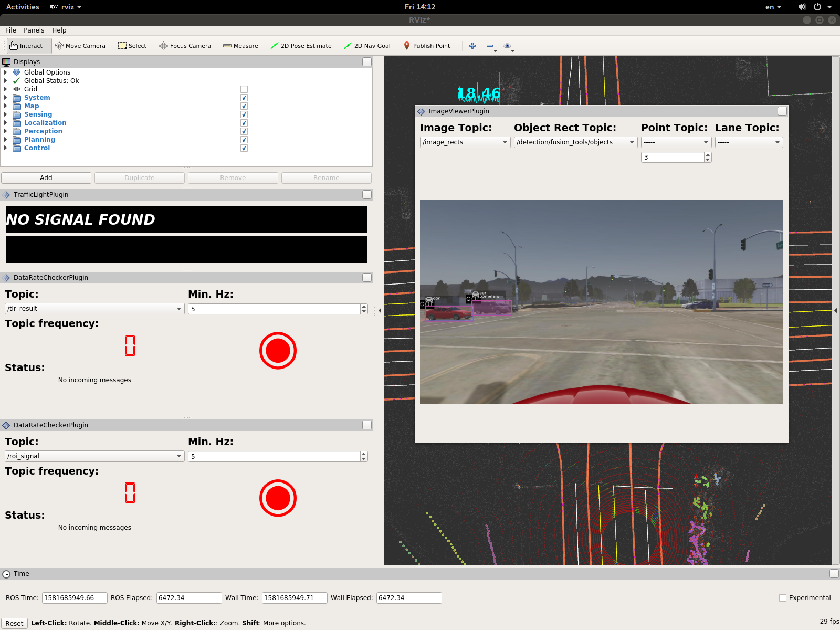
Task: Select the Interact tool
Action: [29, 46]
